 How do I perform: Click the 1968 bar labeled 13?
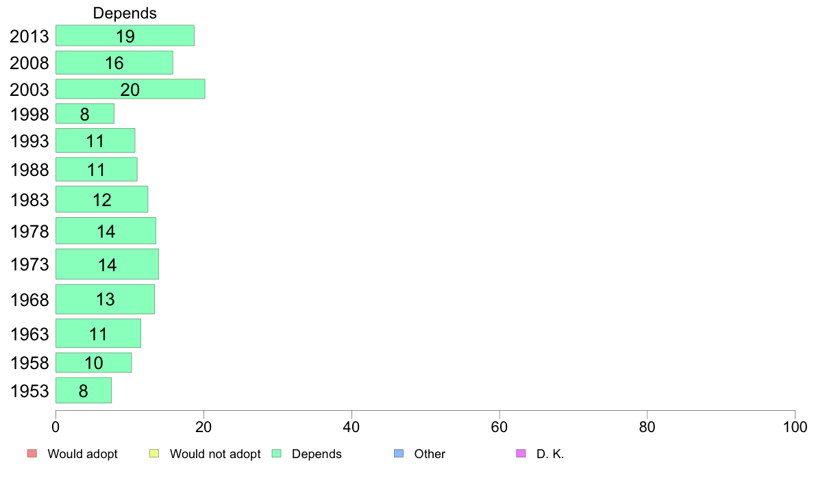click(x=105, y=299)
